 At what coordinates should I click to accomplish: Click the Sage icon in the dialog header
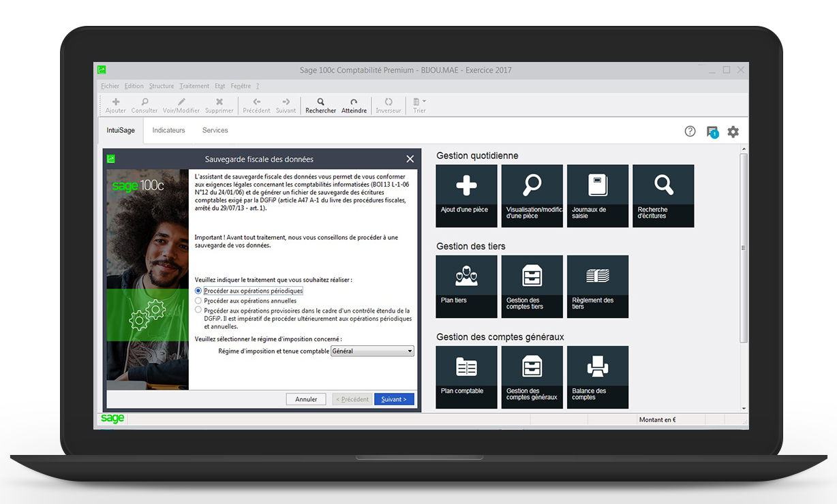coord(111,159)
